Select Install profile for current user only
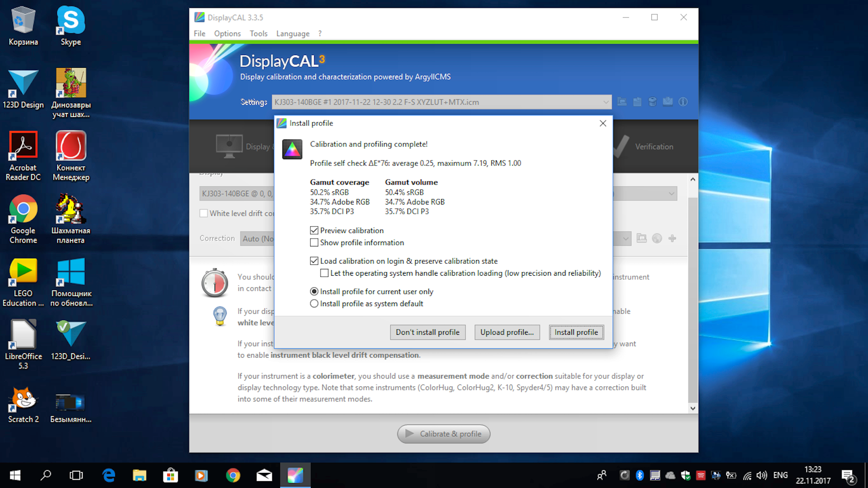This screenshot has height=488, width=868. point(314,291)
